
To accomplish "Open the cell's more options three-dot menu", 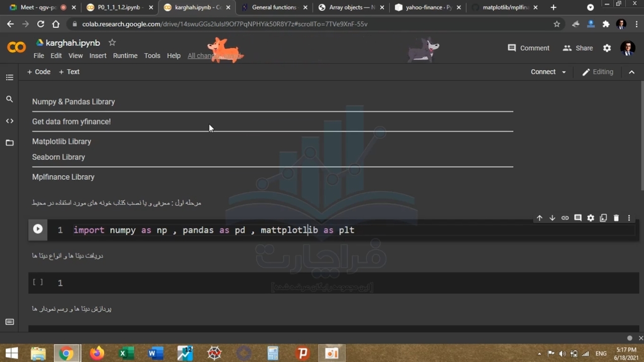I will coord(629,218).
